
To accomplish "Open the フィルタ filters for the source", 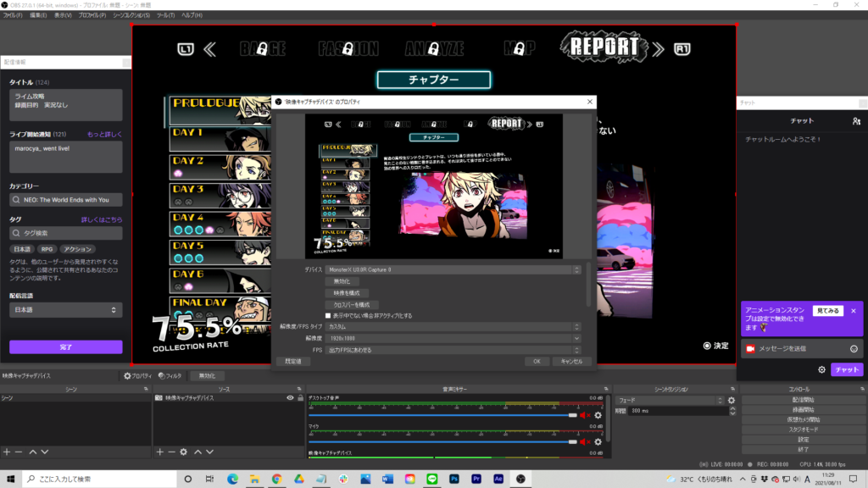I will tap(170, 375).
